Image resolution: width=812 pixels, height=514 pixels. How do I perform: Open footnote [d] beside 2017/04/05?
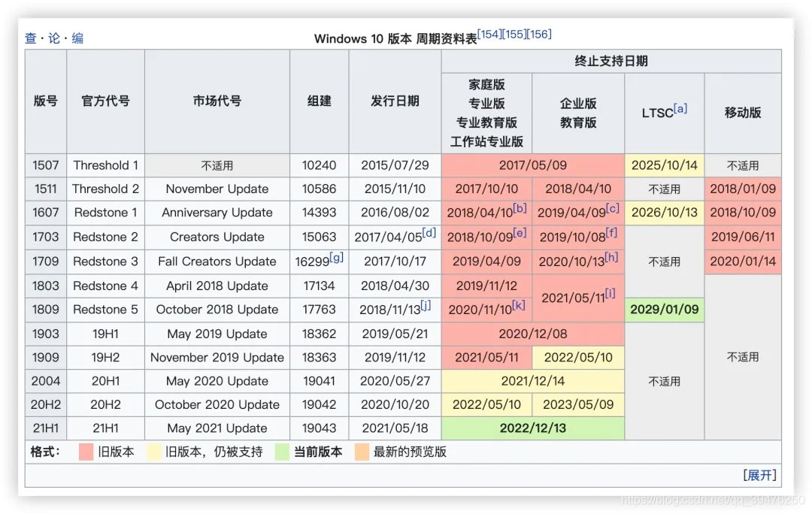429,232
